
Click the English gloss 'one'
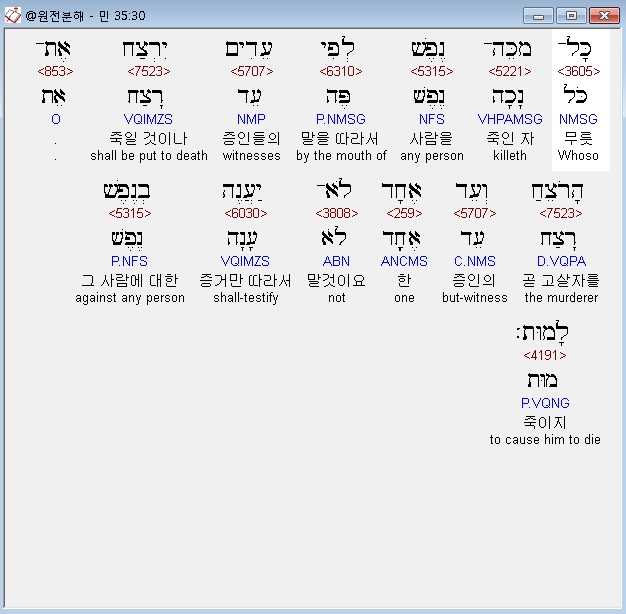click(x=404, y=297)
